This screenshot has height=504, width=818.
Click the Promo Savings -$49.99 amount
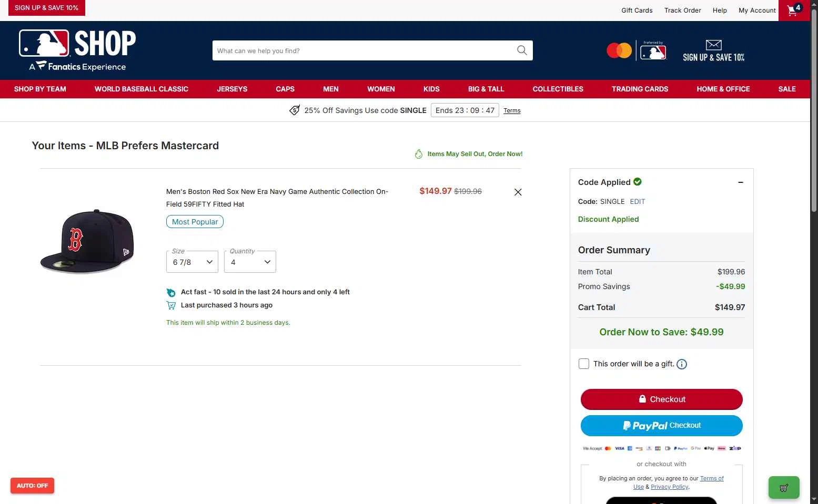point(730,287)
